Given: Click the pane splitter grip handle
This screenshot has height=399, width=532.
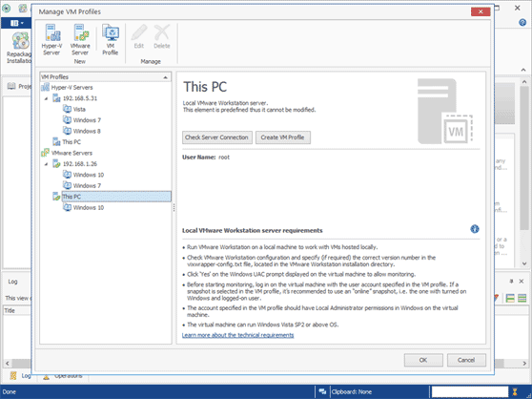Looking at the screenshot, I should (174, 207).
